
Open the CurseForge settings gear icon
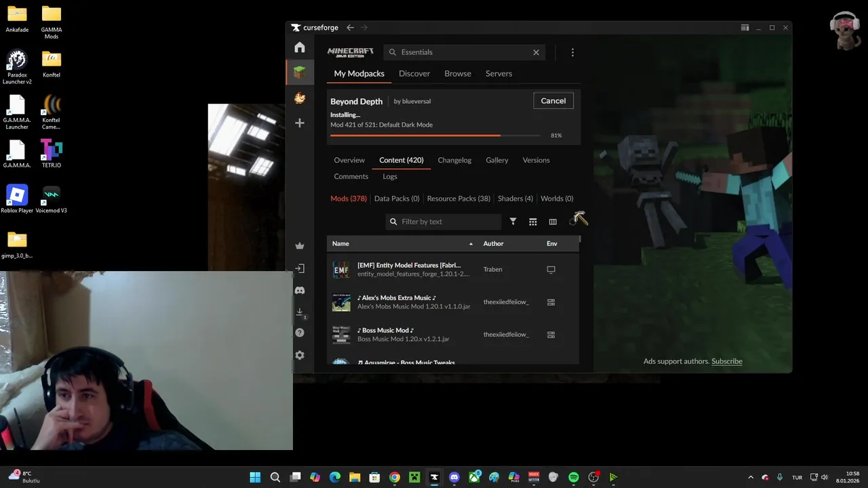pyautogui.click(x=300, y=355)
